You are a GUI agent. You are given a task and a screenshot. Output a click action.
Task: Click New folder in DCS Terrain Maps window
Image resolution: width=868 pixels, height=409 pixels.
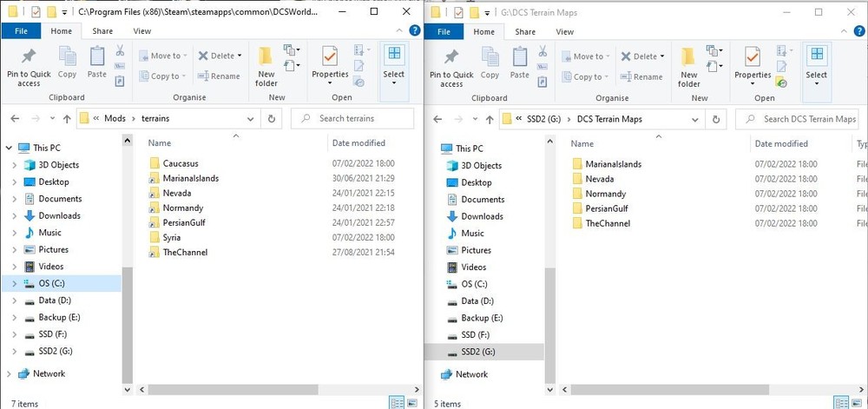(688, 68)
